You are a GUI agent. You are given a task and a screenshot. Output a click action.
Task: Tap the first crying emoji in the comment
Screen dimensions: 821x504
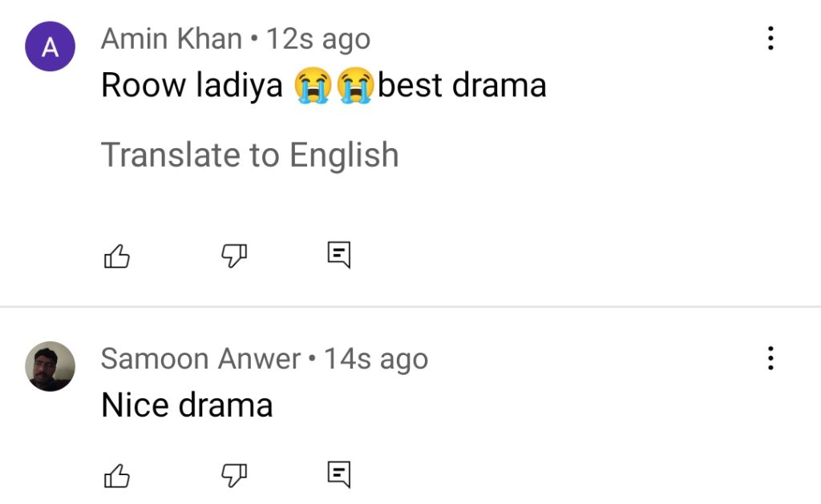tap(313, 85)
